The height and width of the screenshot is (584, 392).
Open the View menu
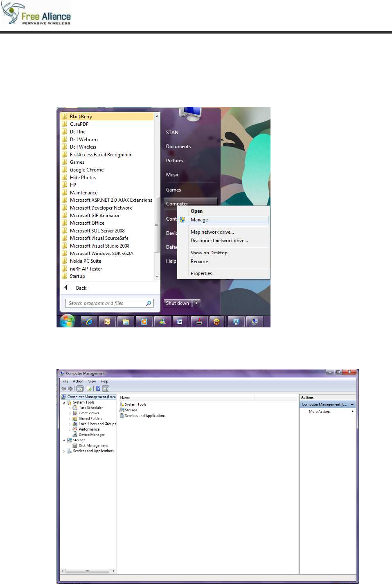tap(92, 381)
